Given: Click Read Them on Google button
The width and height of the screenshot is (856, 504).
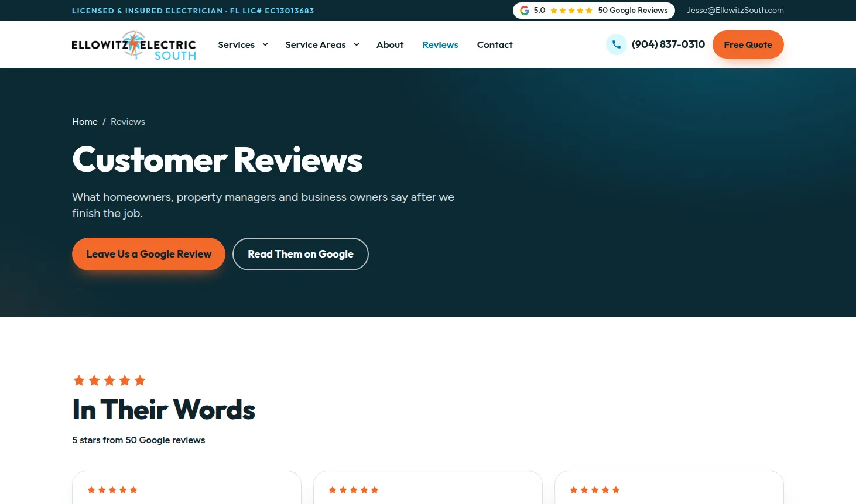Looking at the screenshot, I should tap(300, 254).
